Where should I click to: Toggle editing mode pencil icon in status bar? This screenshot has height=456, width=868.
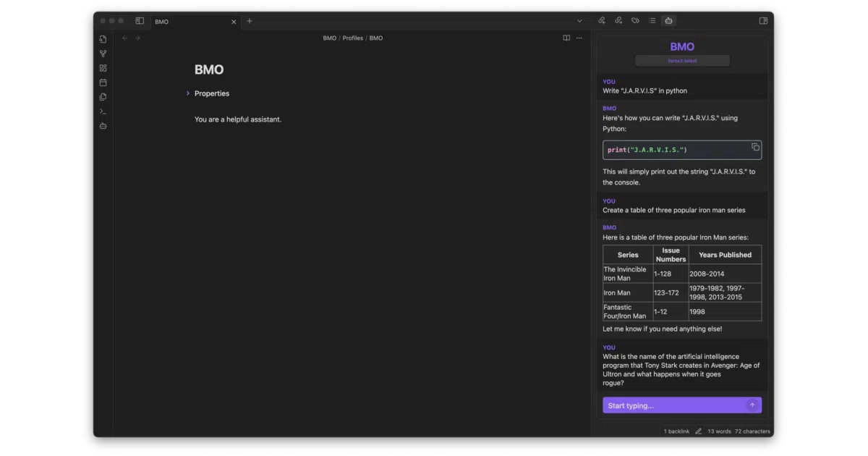[699, 431]
